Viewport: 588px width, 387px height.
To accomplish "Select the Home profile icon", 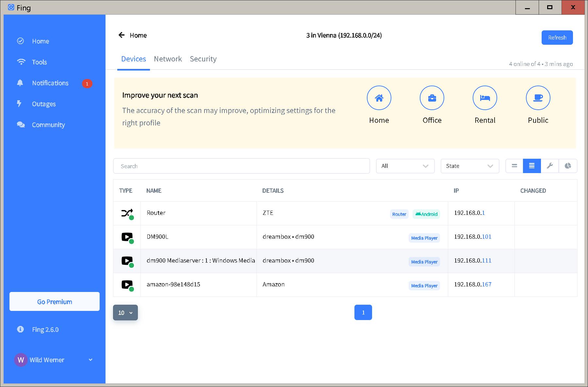I will click(379, 98).
